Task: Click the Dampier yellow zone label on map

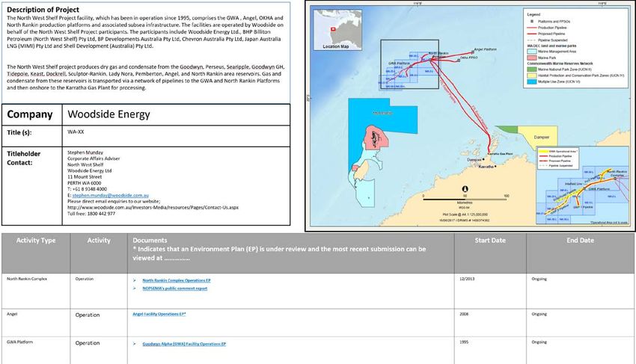Action: (542, 137)
